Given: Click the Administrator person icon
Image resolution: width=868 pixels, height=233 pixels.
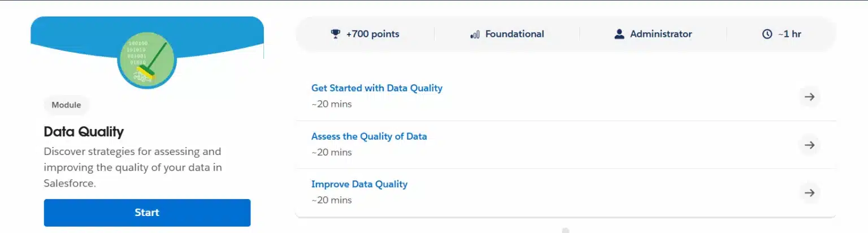Looking at the screenshot, I should coord(619,34).
